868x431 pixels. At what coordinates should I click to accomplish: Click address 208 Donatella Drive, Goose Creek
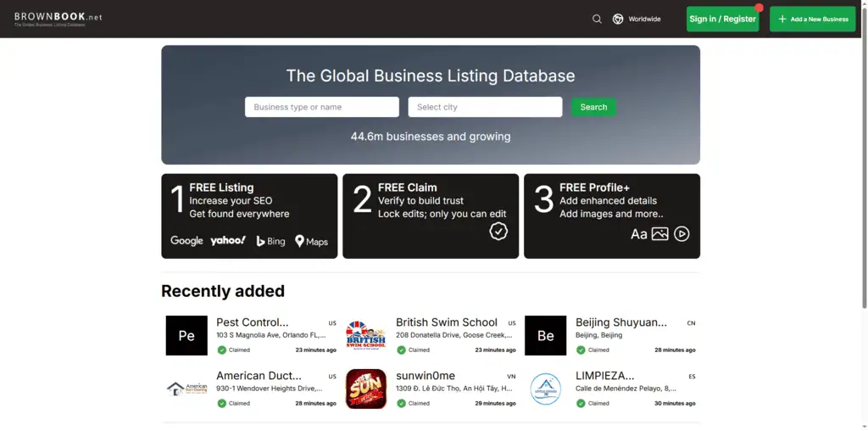click(454, 335)
